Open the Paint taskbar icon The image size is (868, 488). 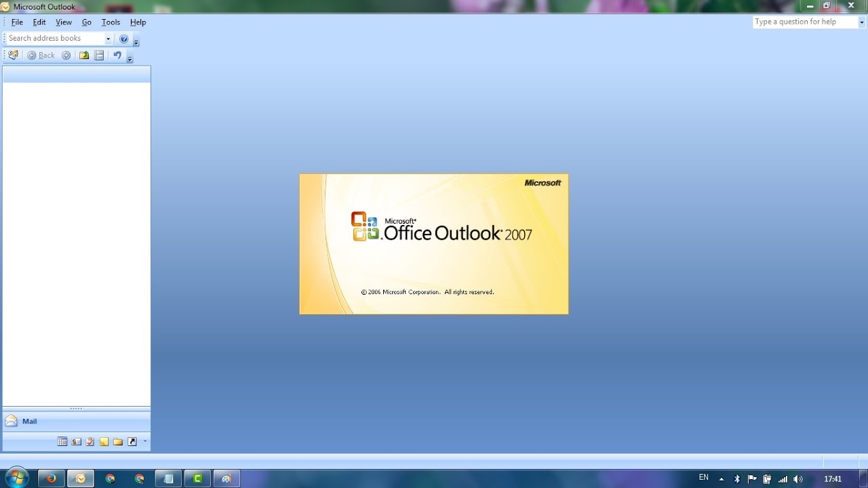[226, 479]
